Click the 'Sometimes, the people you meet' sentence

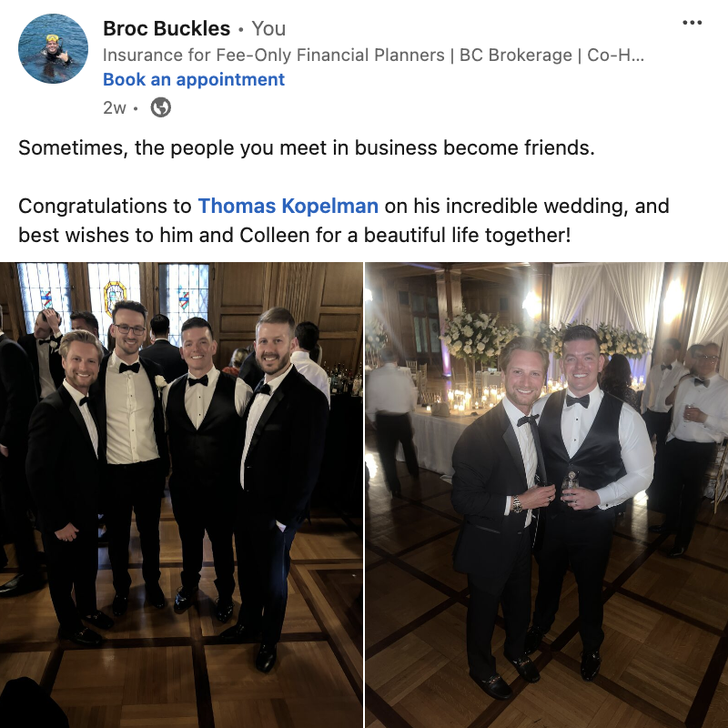[307, 148]
